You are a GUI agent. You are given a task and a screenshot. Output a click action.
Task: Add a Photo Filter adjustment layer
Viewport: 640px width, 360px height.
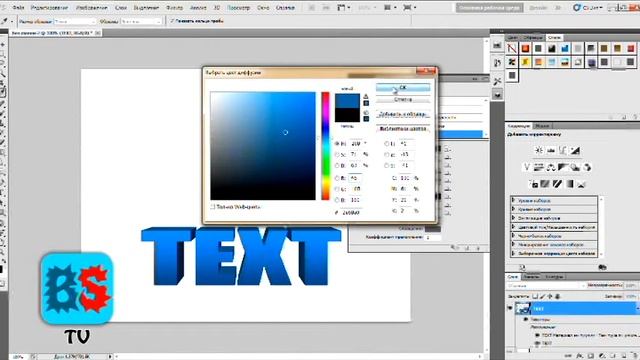[x=575, y=167]
